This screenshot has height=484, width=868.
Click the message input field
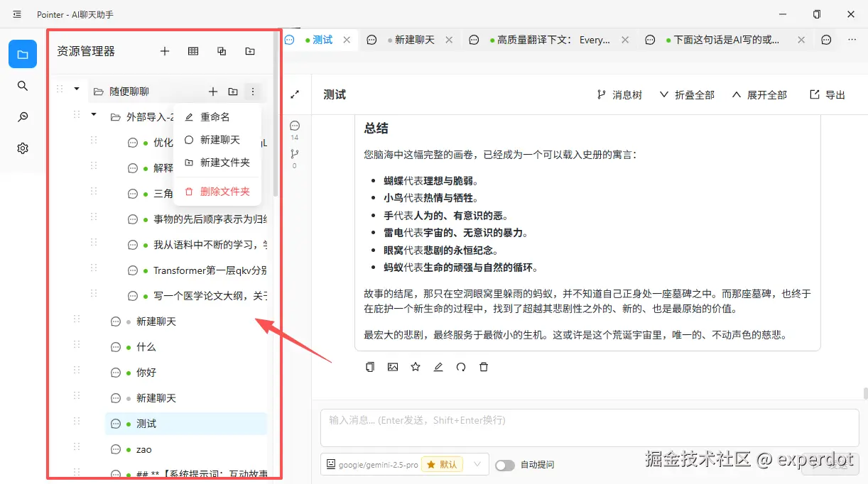click(590, 428)
